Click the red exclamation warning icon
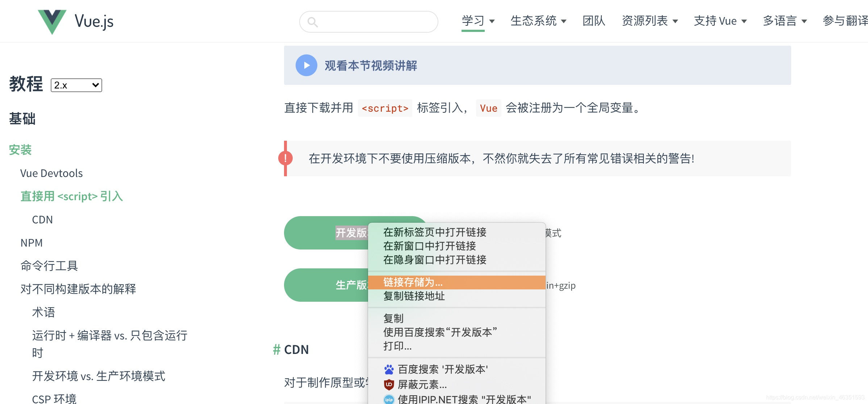 point(285,158)
